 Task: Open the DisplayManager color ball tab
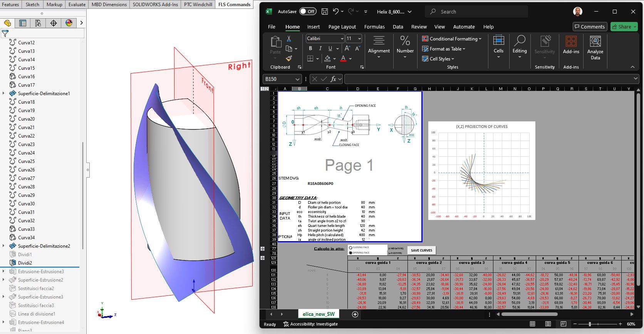(x=69, y=23)
